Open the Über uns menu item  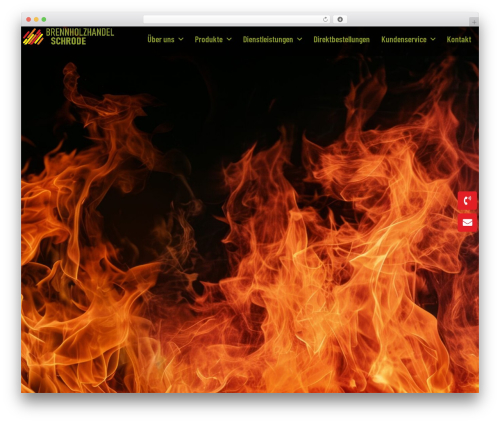click(x=161, y=39)
